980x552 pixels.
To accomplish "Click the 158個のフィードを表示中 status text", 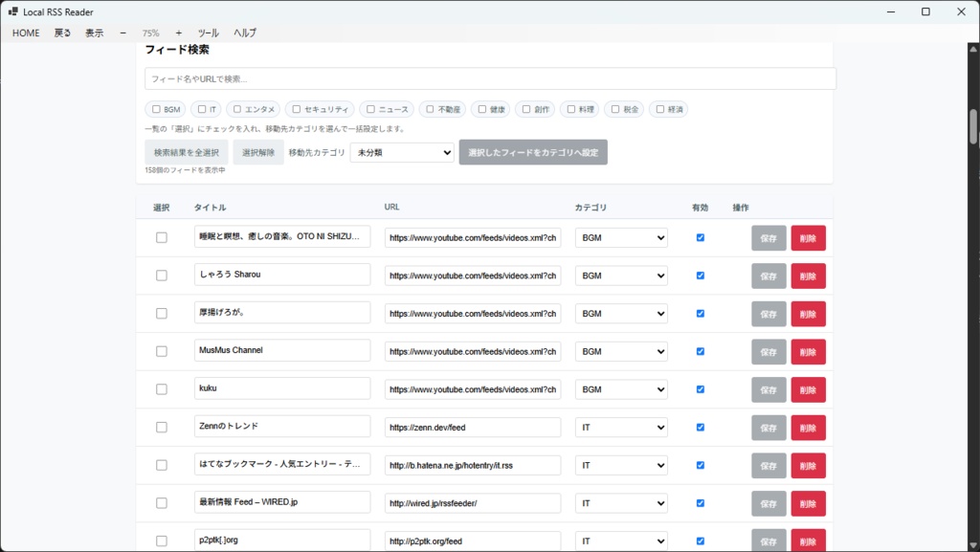I will pos(185,170).
